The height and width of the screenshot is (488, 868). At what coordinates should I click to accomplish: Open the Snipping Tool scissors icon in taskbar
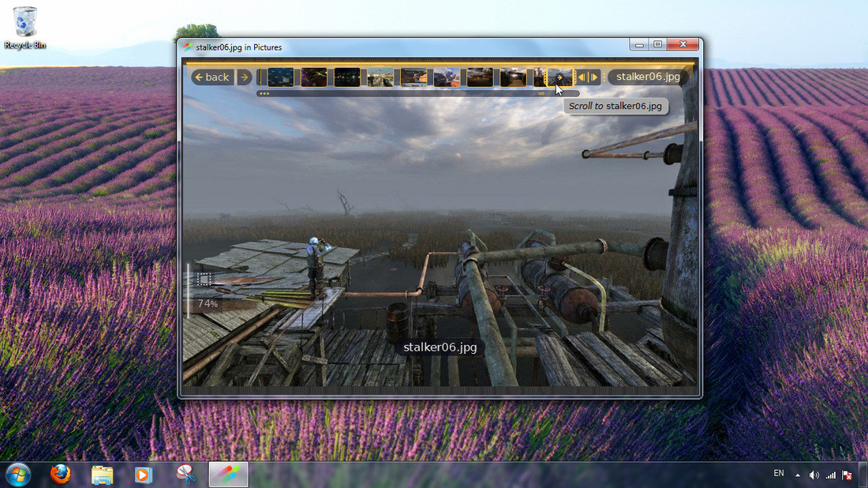point(186,475)
